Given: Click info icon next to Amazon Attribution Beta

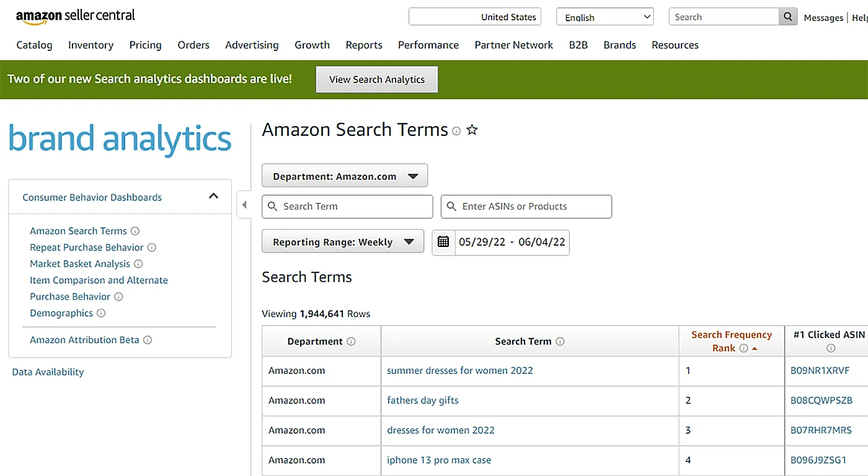Looking at the screenshot, I should tap(148, 339).
